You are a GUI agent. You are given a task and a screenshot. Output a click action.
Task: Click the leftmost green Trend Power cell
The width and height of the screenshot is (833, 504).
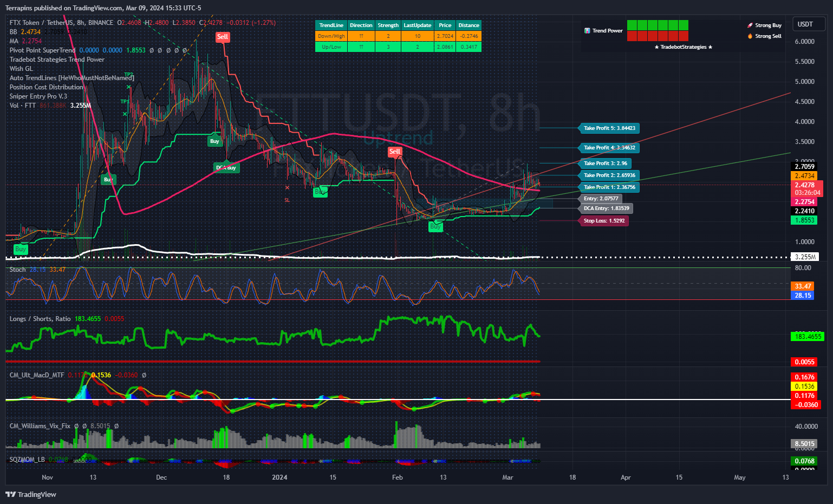(632, 25)
